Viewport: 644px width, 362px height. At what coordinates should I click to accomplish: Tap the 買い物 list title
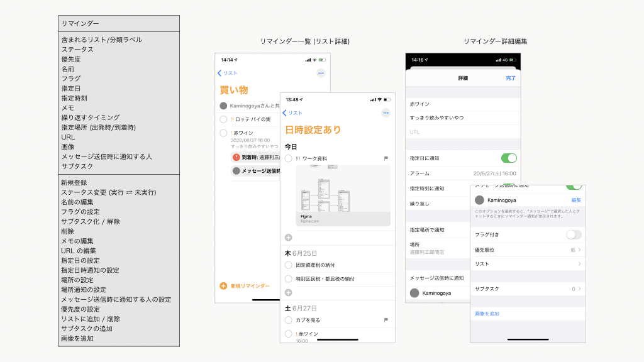(234, 90)
